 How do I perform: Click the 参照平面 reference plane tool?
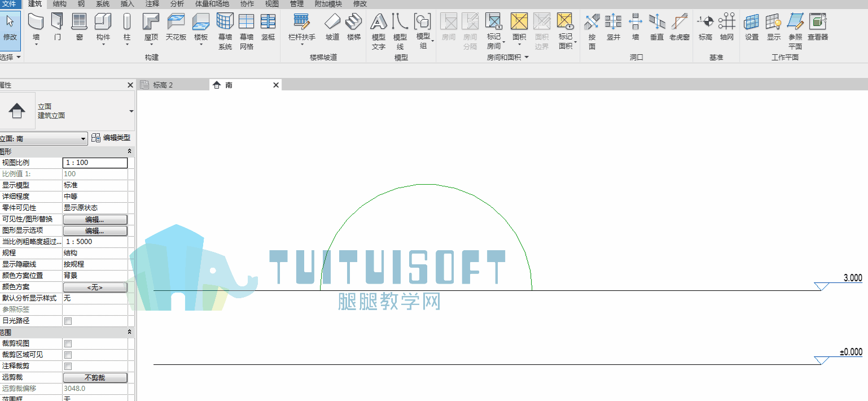[x=795, y=32]
